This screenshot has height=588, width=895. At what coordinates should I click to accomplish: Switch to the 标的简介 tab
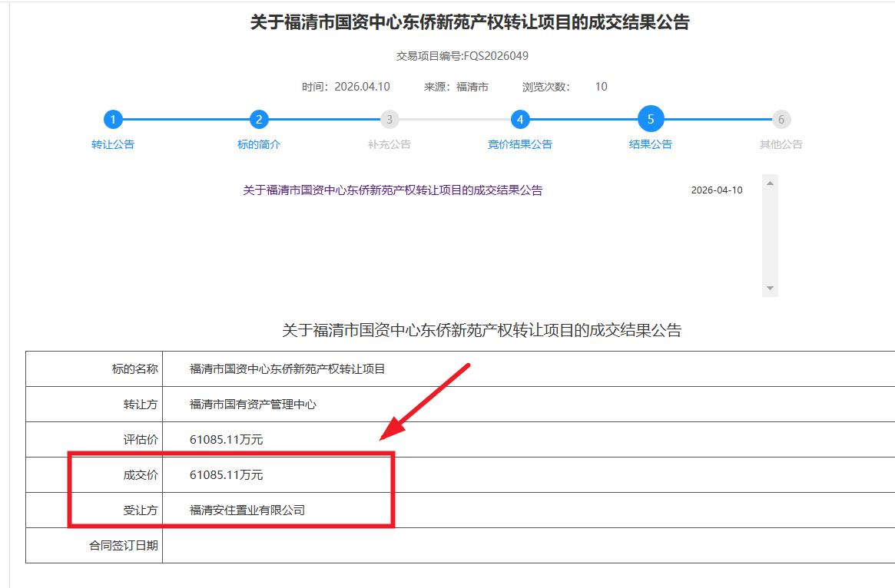[x=259, y=144]
